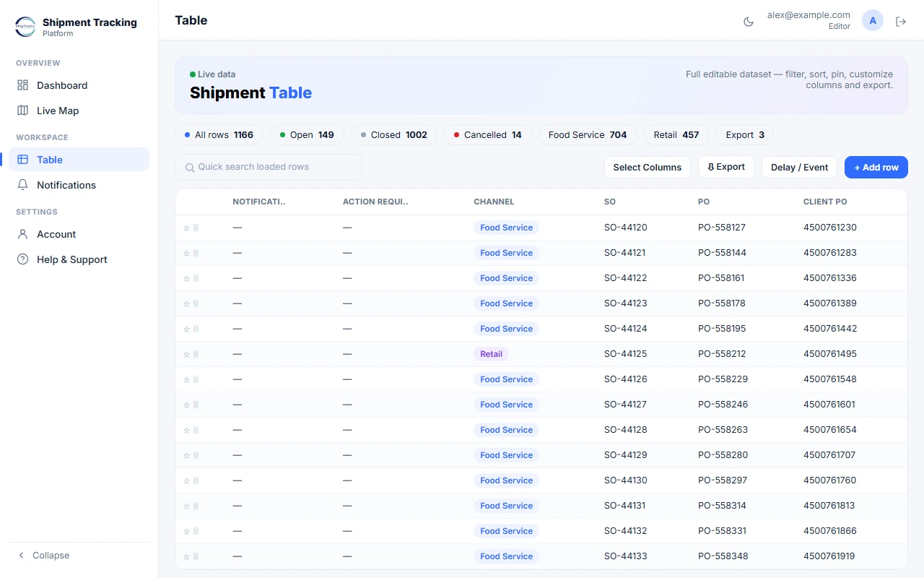This screenshot has height=578, width=924.
Task: Click trash icon on row SO-44133
Action: (196, 556)
